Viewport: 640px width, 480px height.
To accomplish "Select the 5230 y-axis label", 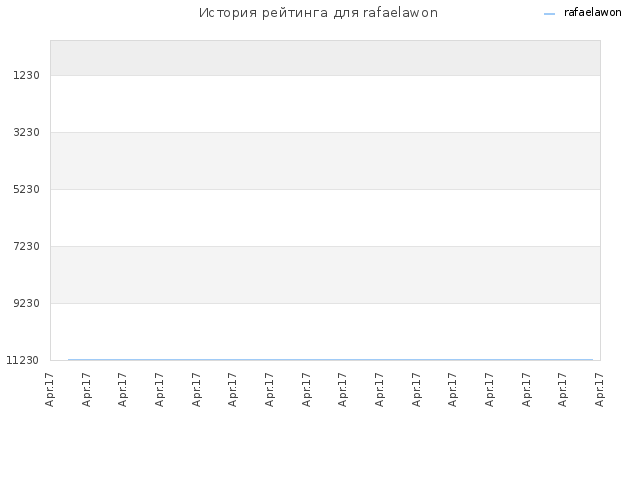I will point(26,189).
